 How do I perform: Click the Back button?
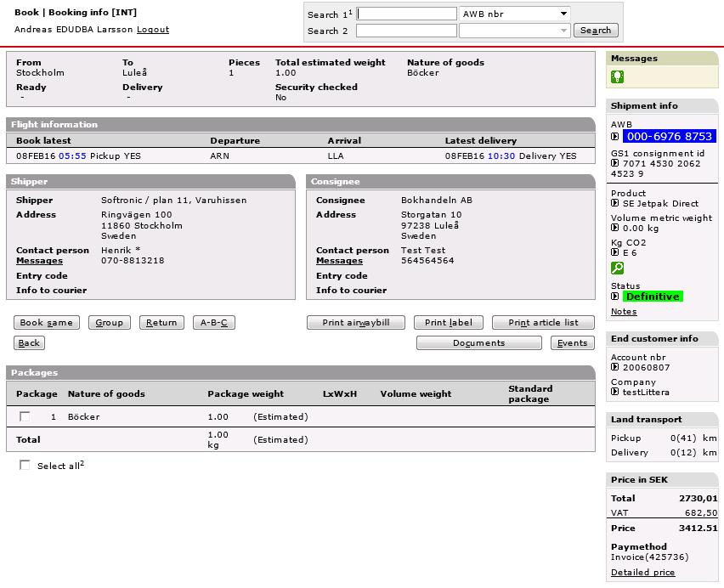pos(29,343)
